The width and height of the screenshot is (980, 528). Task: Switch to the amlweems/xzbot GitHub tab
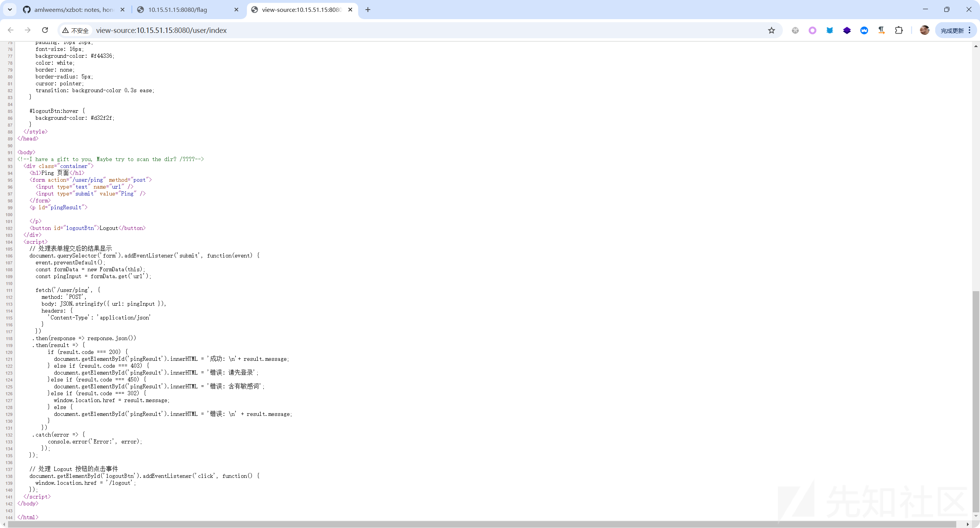(x=73, y=10)
